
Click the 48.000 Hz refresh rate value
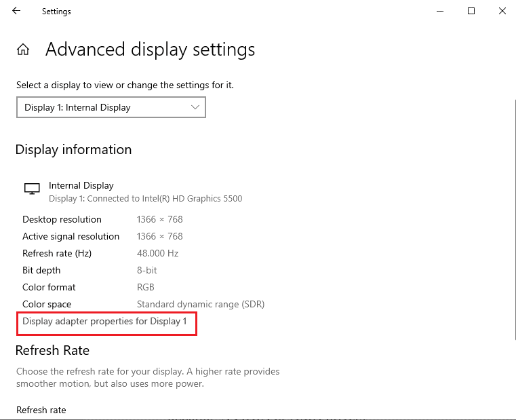[x=157, y=253]
